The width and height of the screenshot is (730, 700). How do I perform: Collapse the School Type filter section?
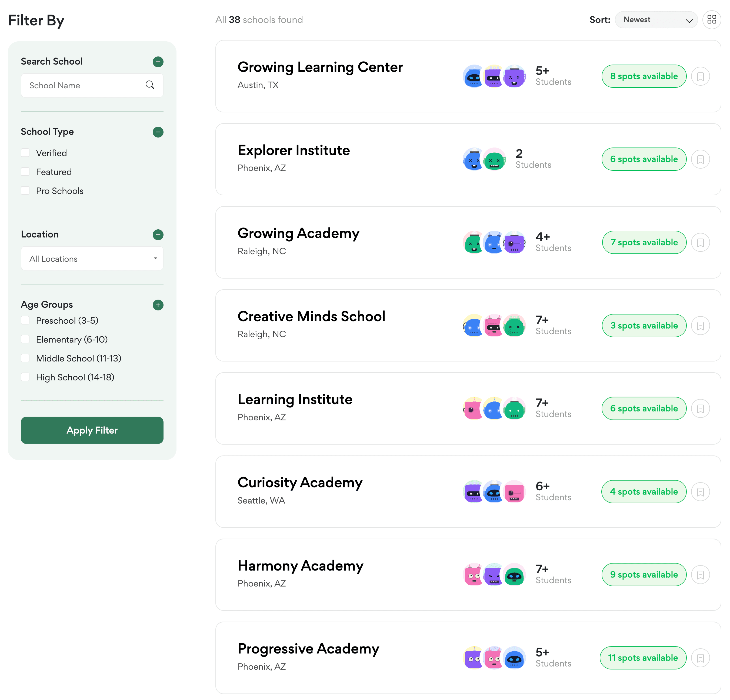158,132
